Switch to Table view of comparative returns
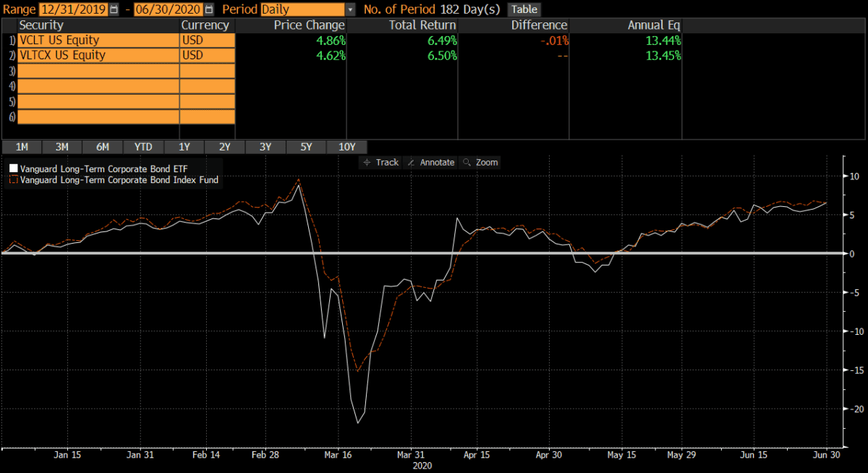 pyautogui.click(x=522, y=9)
